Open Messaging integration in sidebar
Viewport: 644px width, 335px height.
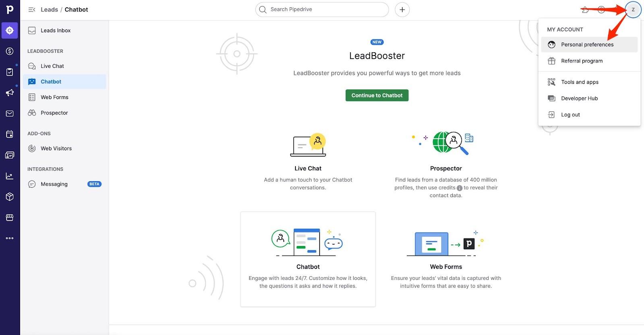tap(64, 184)
